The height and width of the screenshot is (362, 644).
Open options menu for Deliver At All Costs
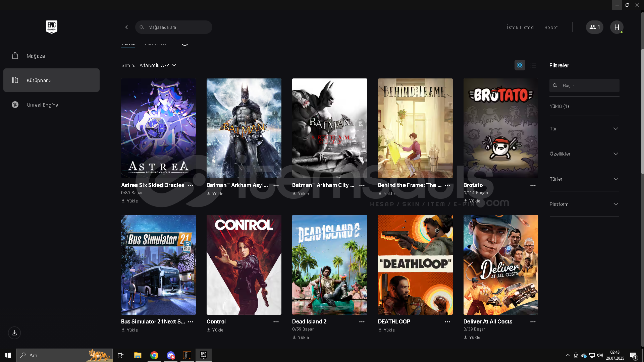coord(533,322)
